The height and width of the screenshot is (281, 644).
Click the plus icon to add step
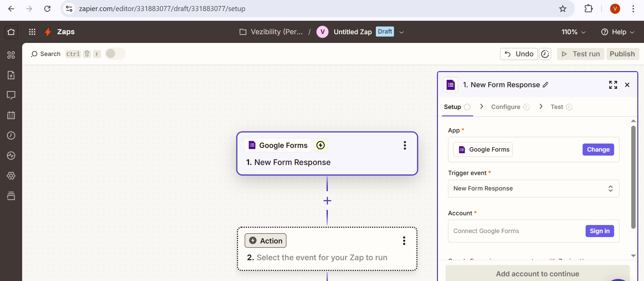[327, 201]
